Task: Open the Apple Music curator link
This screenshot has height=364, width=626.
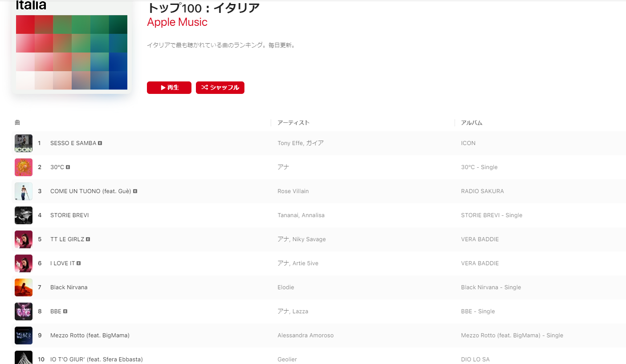Action: click(x=177, y=22)
